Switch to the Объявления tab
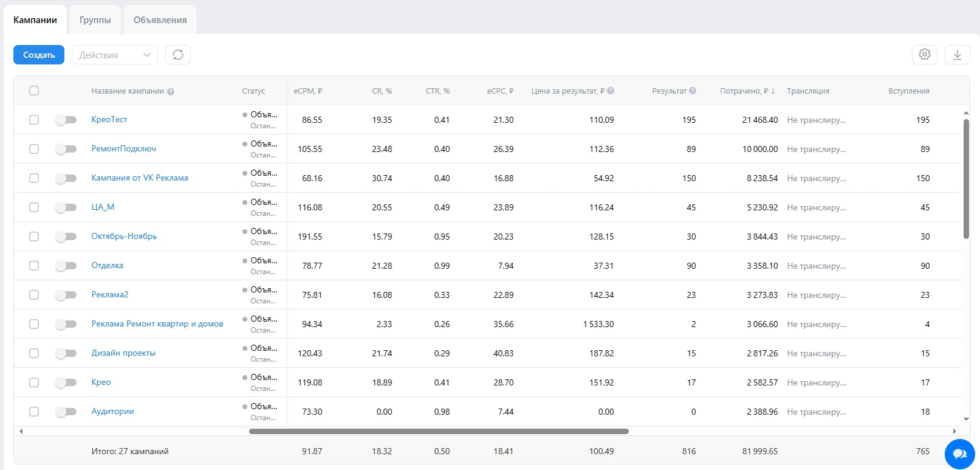The image size is (980, 470). (x=160, y=20)
